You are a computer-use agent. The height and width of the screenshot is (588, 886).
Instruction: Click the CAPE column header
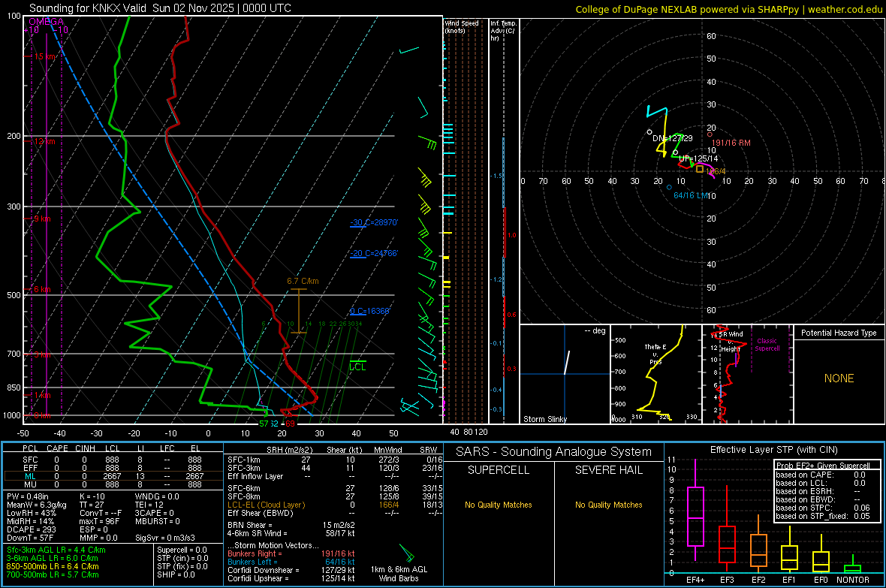pyautogui.click(x=57, y=448)
